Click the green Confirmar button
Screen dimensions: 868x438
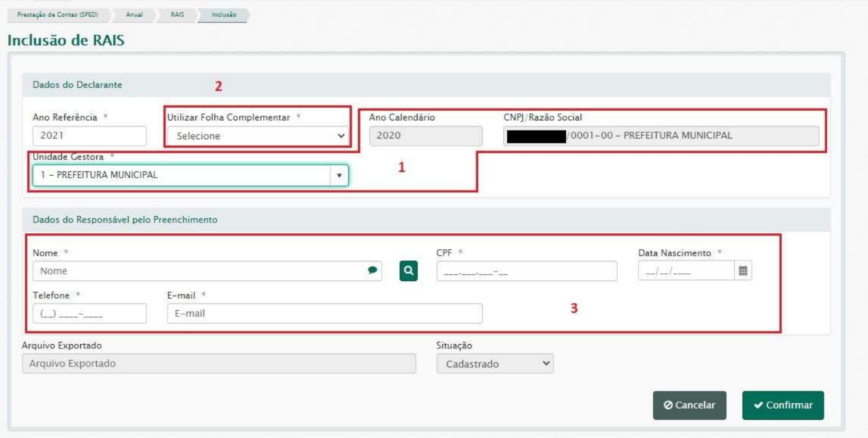tap(783, 405)
